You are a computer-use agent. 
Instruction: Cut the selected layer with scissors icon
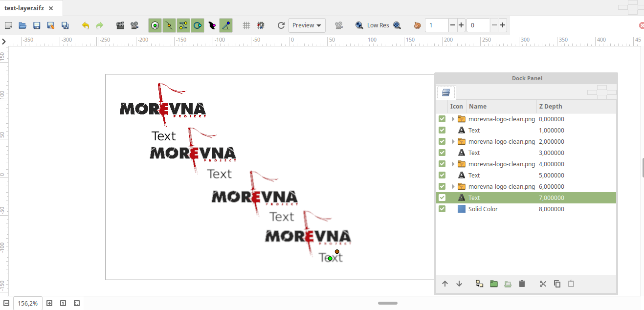[x=542, y=284]
